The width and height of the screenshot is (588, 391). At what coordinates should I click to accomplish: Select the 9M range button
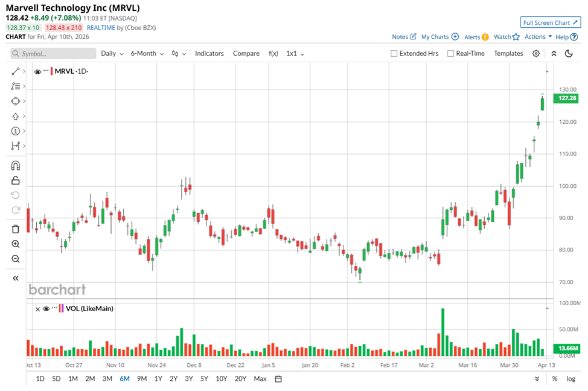click(142, 379)
